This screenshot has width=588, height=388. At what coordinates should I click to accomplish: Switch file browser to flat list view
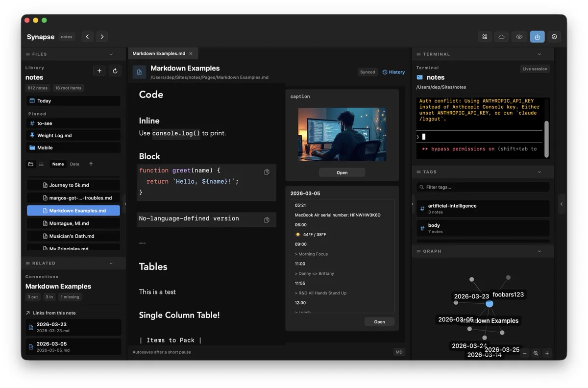click(42, 164)
